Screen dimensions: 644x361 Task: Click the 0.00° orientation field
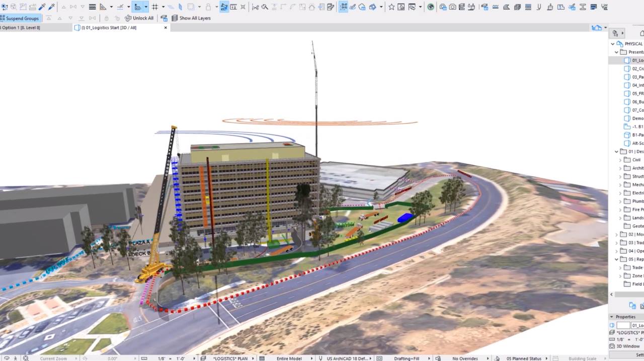coord(112,358)
